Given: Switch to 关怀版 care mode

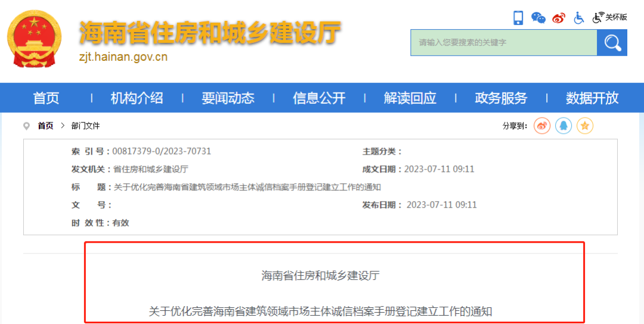Looking at the screenshot, I should (x=610, y=17).
